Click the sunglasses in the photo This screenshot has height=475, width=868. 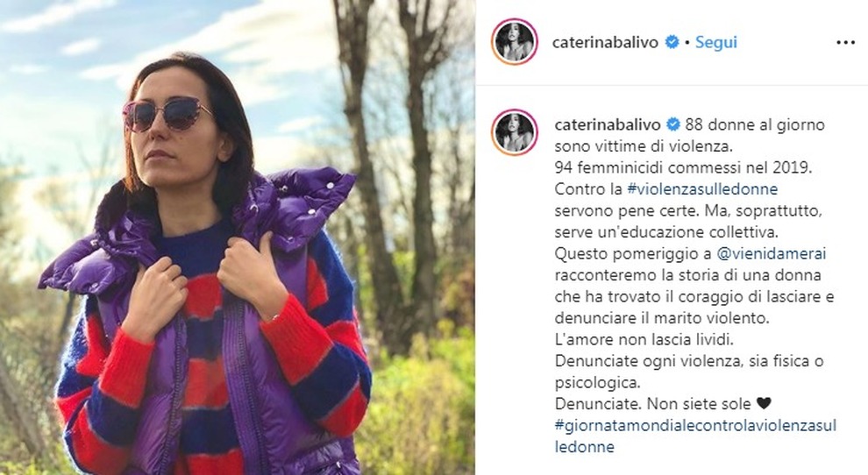(167, 113)
